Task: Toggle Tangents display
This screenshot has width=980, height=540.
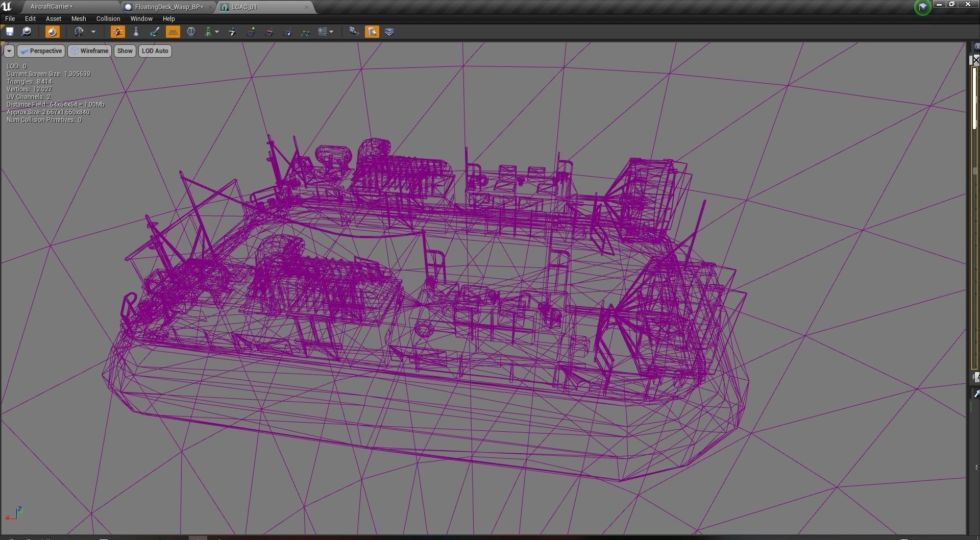Action: pos(269,32)
